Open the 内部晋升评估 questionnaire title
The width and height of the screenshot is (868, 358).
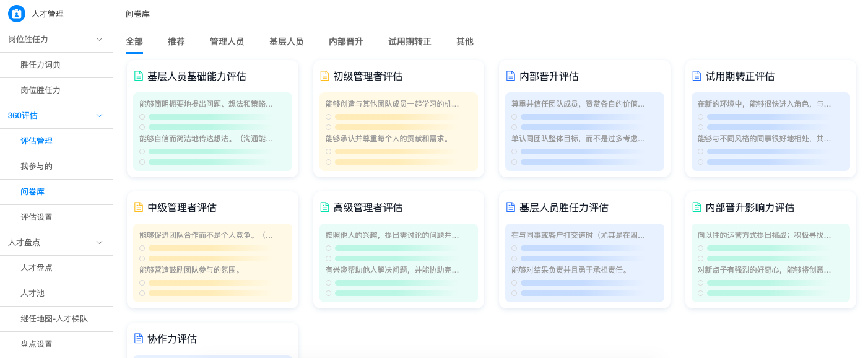pyautogui.click(x=549, y=76)
